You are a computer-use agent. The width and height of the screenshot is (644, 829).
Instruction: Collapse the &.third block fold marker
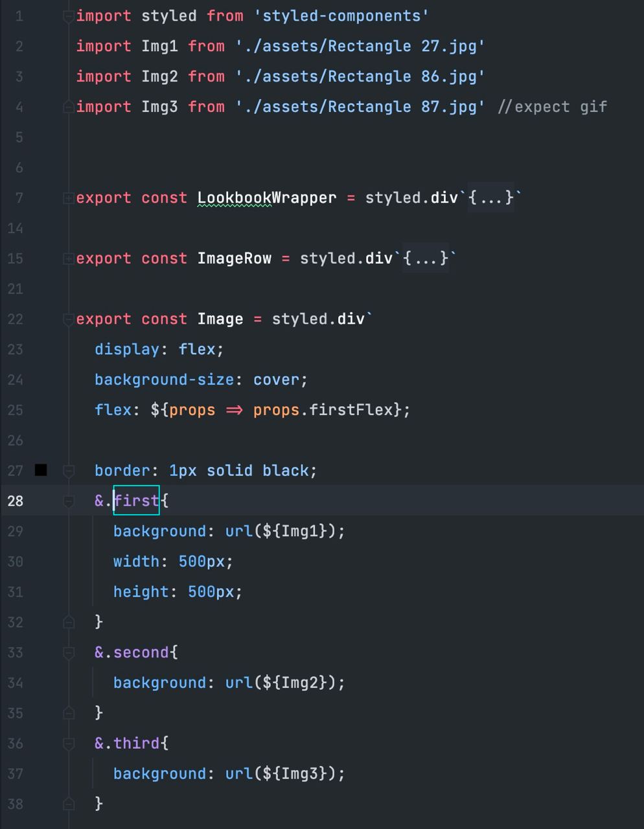(68, 744)
